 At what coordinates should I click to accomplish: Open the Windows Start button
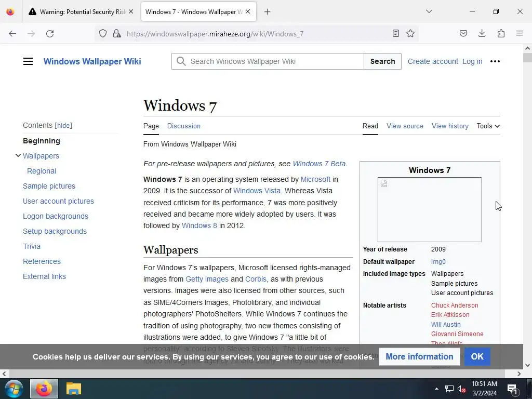[x=14, y=389]
